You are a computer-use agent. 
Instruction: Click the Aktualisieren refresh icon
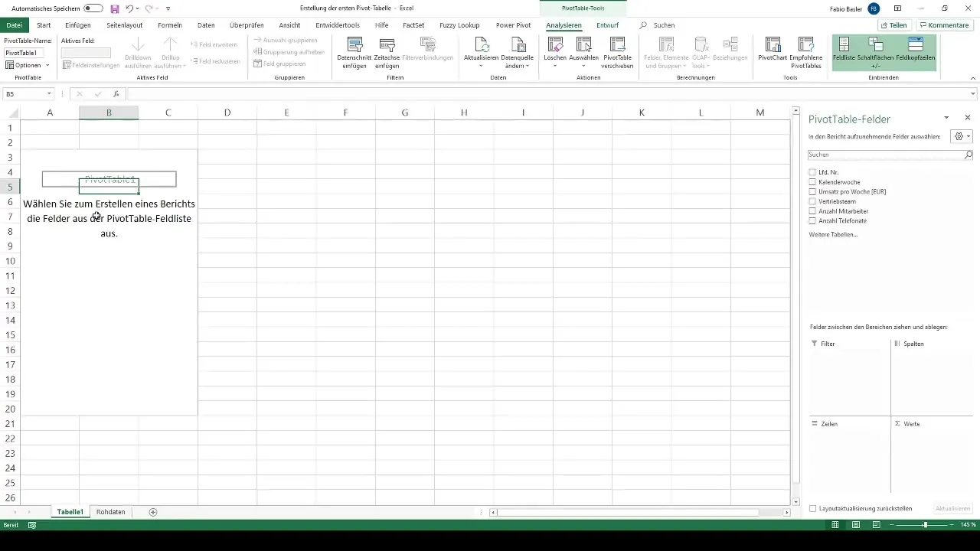tap(481, 44)
